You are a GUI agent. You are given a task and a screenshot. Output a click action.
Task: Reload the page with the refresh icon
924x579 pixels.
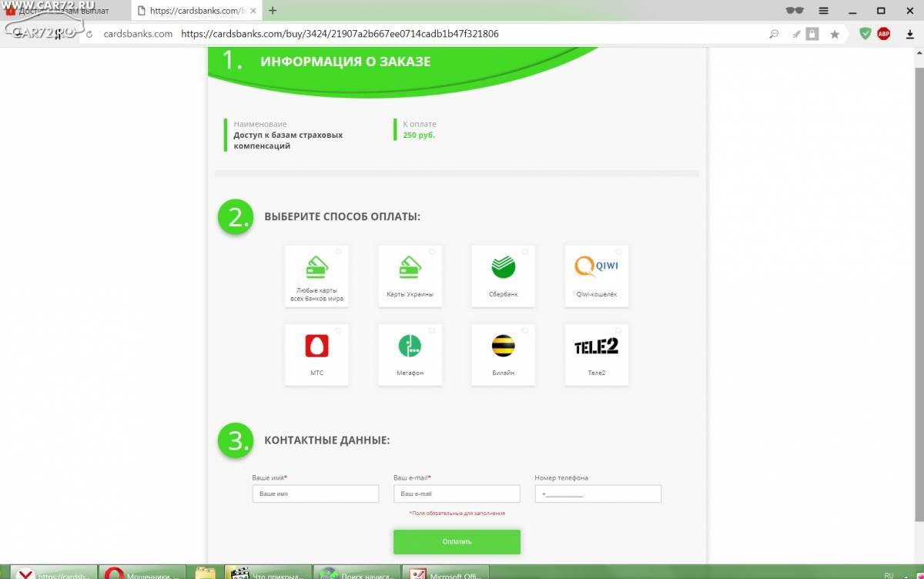click(89, 34)
